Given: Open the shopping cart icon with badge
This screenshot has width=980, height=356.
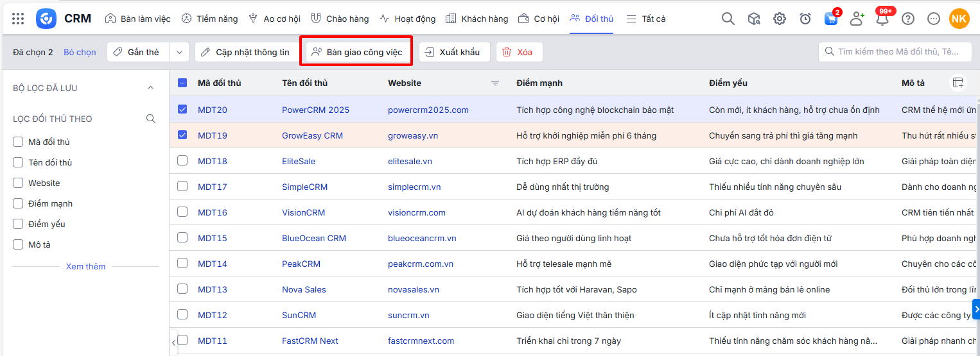Looking at the screenshot, I should [831, 19].
